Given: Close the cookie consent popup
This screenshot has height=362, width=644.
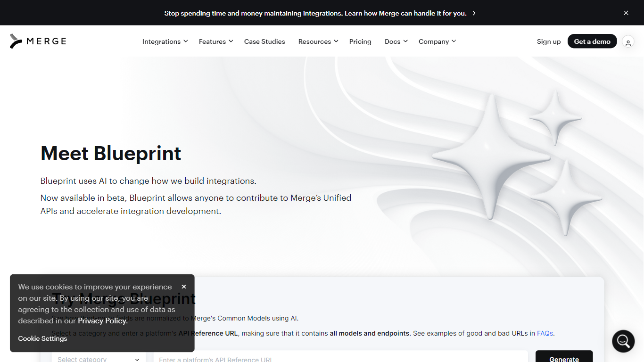Looking at the screenshot, I should [x=184, y=287].
